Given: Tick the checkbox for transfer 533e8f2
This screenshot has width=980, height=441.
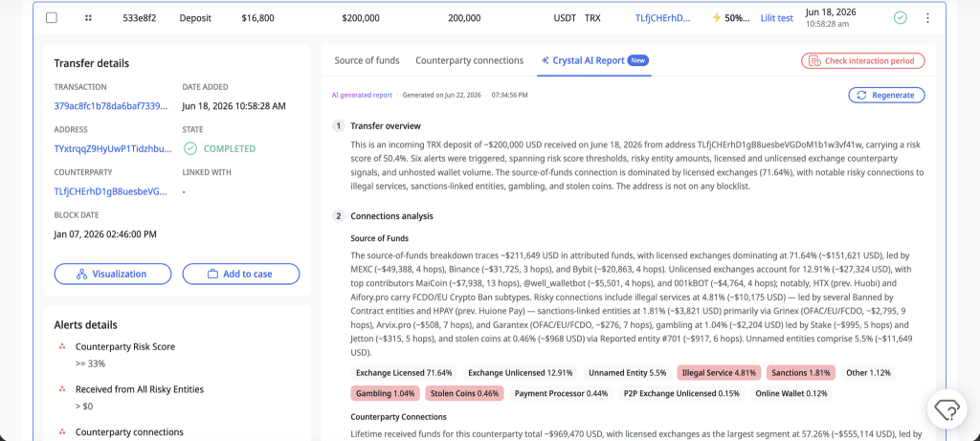Looking at the screenshot, I should (x=52, y=18).
